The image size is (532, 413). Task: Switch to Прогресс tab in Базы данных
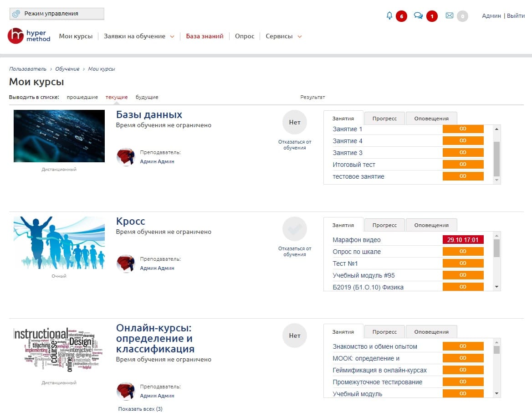coord(384,119)
